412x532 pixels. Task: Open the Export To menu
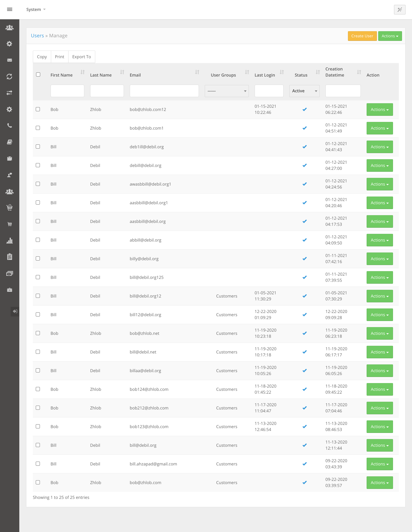81,57
